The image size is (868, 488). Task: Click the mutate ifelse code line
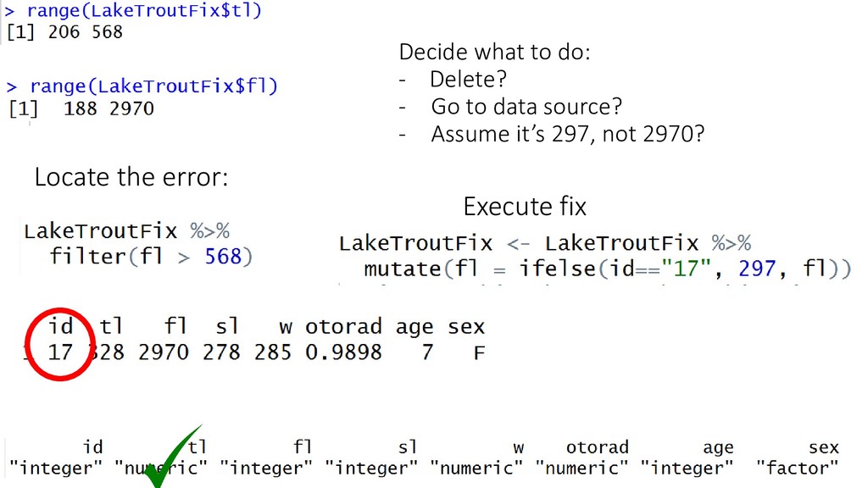pyautogui.click(x=607, y=269)
